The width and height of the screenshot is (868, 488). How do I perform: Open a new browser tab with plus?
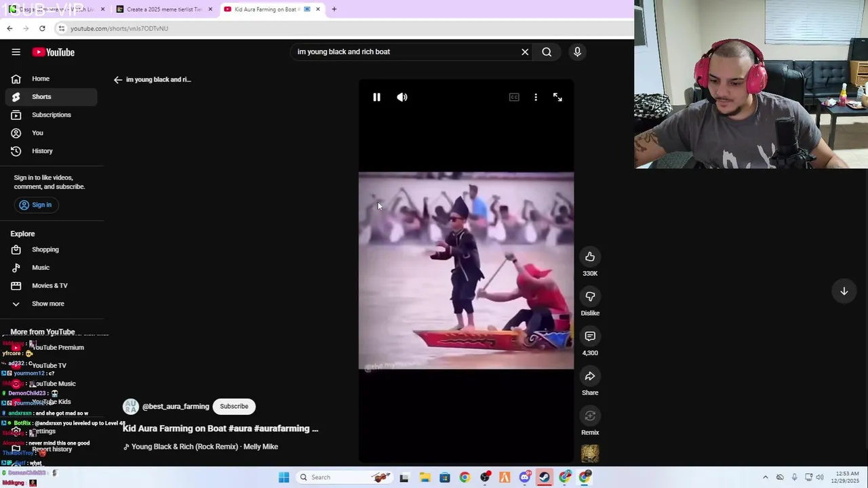pyautogui.click(x=334, y=9)
